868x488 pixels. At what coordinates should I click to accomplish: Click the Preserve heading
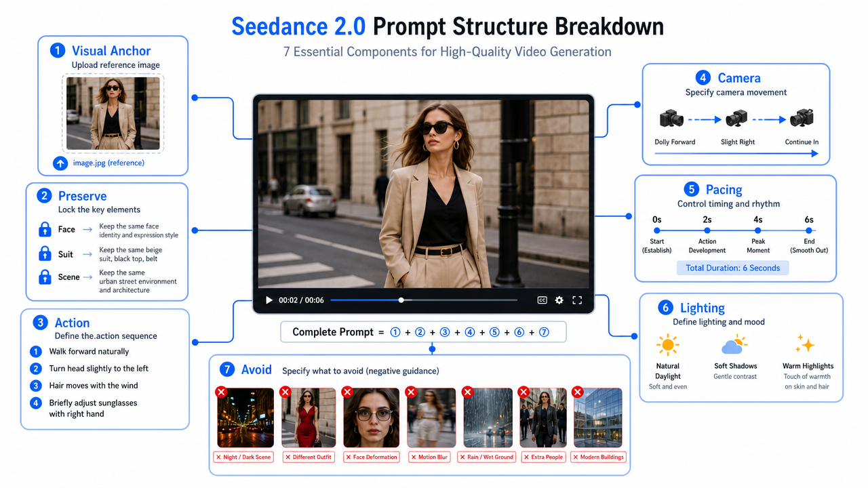pyautogui.click(x=82, y=196)
